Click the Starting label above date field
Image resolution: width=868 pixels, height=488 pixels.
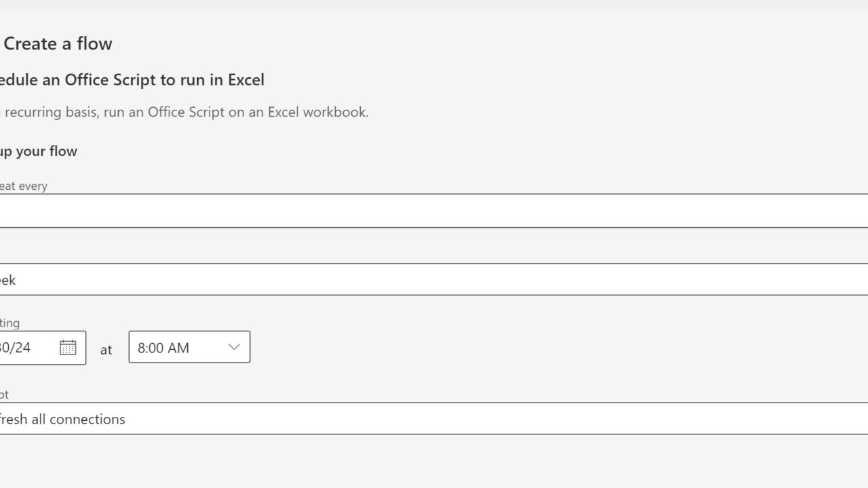pos(10,323)
